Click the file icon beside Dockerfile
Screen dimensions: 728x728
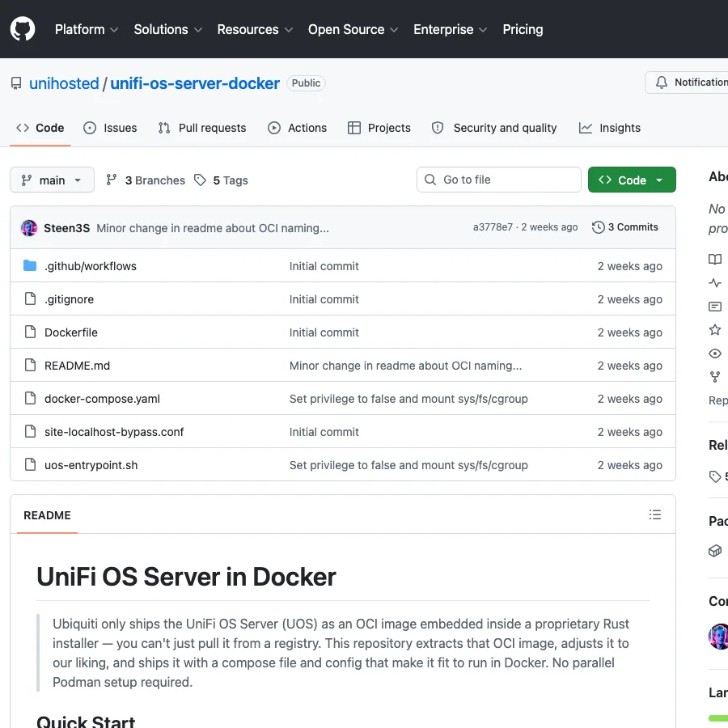[30, 332]
